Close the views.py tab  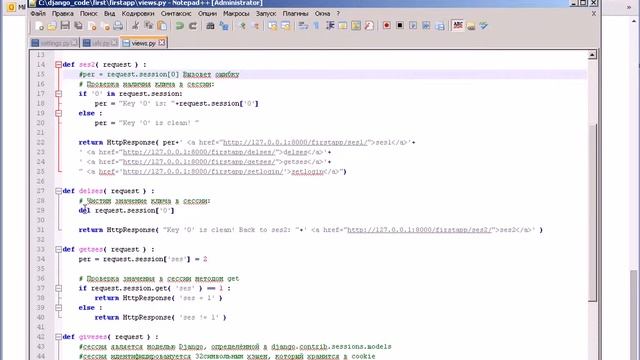[162, 42]
